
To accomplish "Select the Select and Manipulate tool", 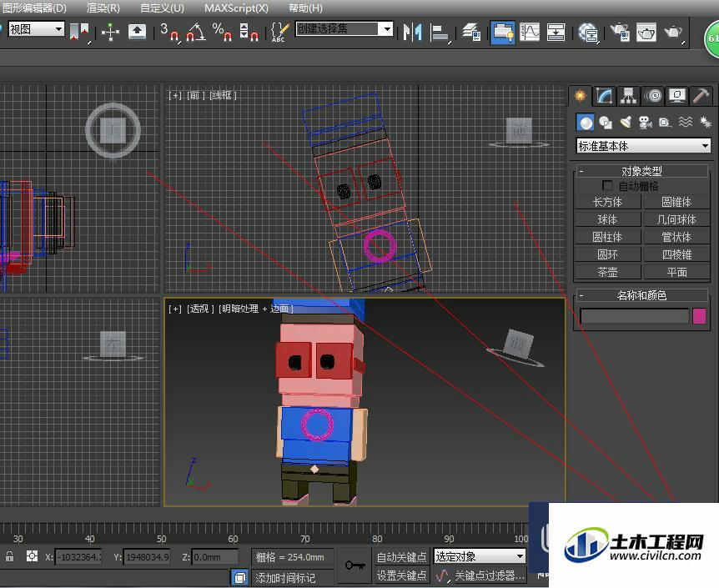I will tap(110, 32).
